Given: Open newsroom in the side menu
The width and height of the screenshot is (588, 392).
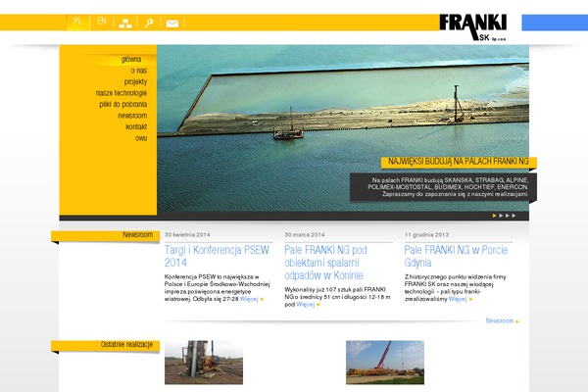Looking at the screenshot, I should pos(132,116).
